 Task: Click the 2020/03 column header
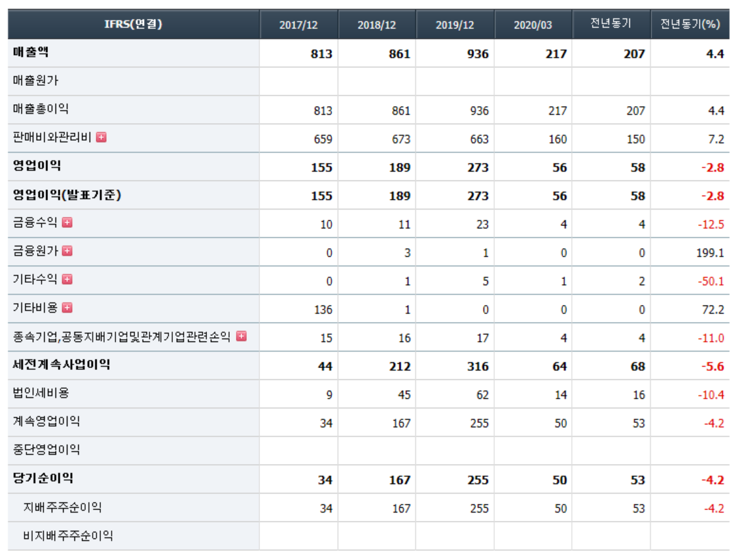point(533,25)
